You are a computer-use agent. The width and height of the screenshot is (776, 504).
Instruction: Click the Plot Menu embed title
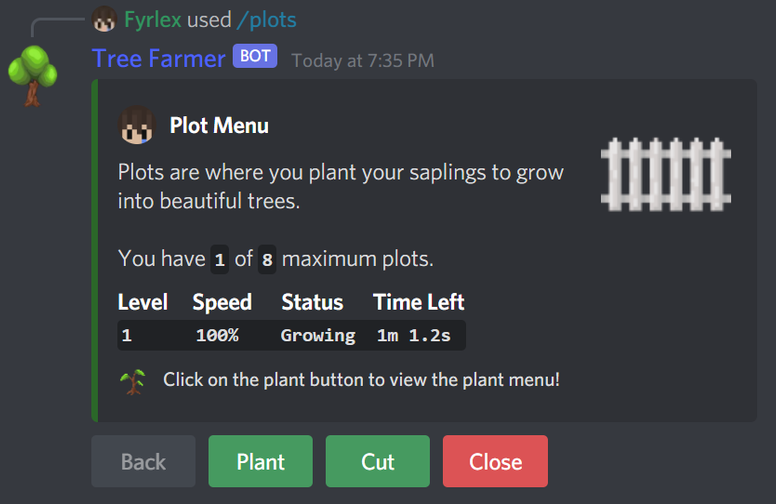pyautogui.click(x=219, y=125)
